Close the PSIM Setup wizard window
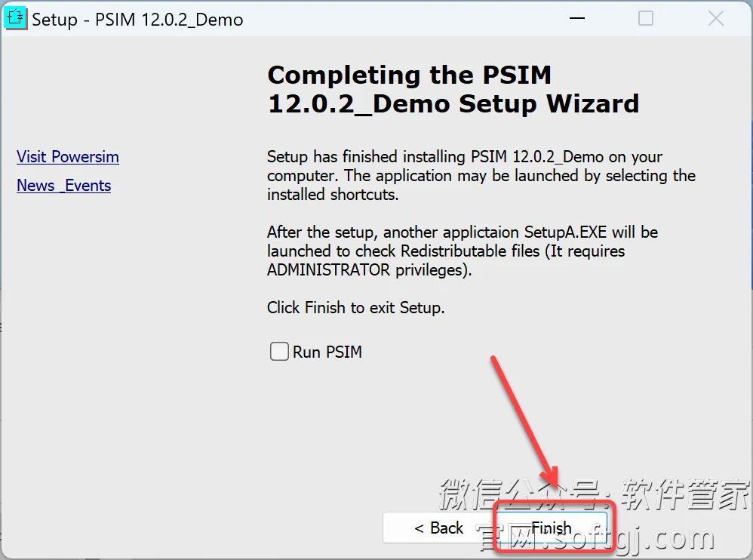The height and width of the screenshot is (560, 753). click(x=715, y=19)
